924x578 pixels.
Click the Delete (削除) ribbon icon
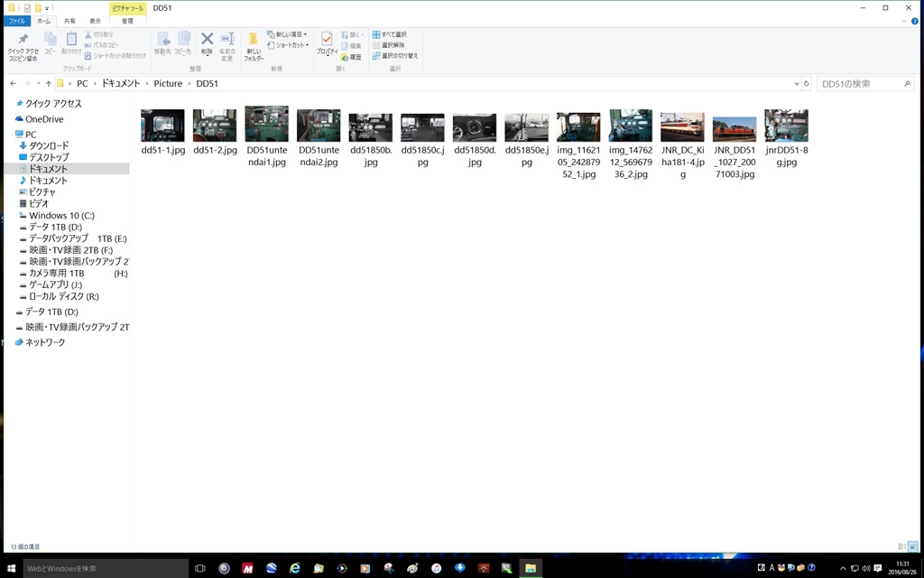(207, 42)
